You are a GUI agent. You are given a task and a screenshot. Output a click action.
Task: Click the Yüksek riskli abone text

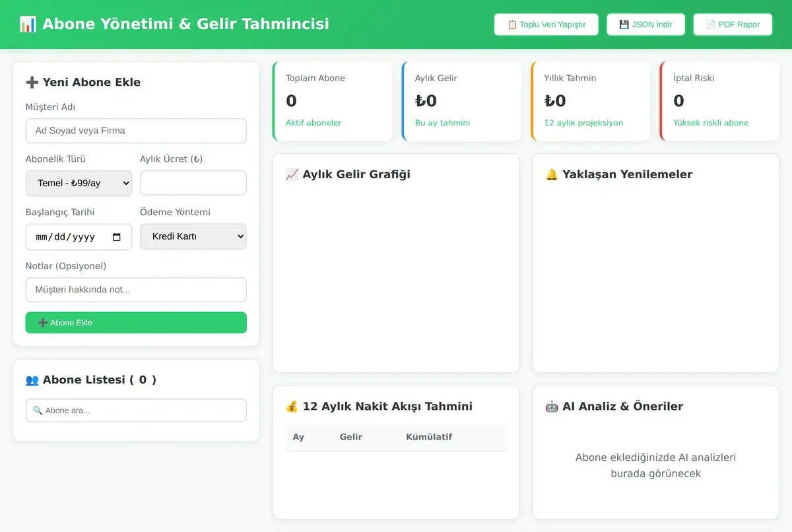(711, 123)
